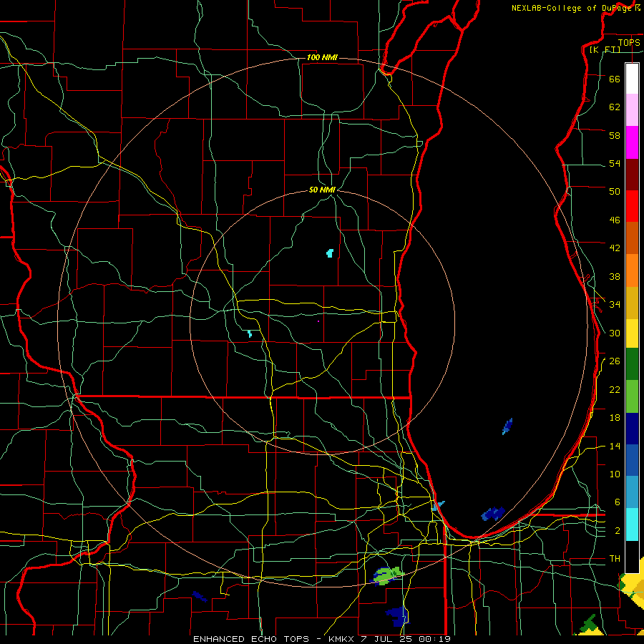Click the 2 value on the legend
The image size is (644, 644).
tap(618, 531)
